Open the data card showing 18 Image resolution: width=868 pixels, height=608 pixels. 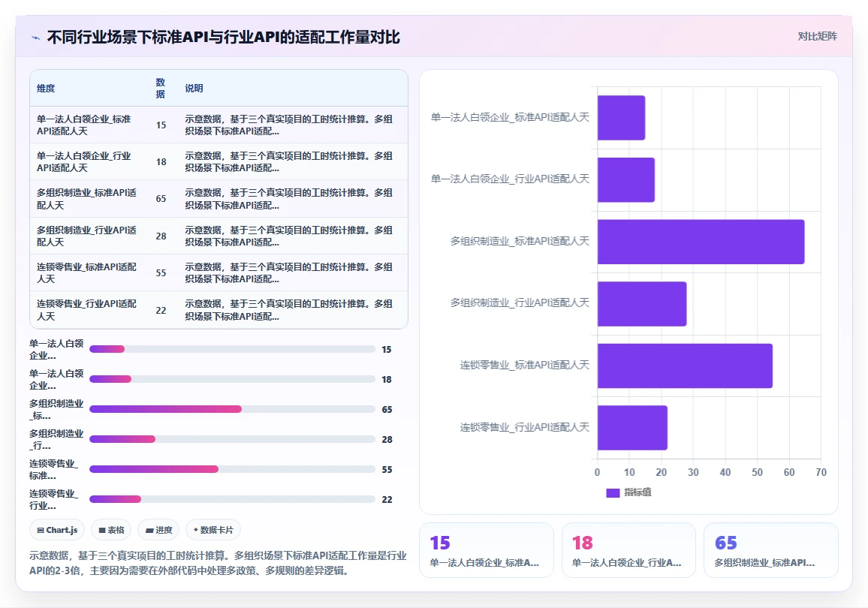pos(629,550)
